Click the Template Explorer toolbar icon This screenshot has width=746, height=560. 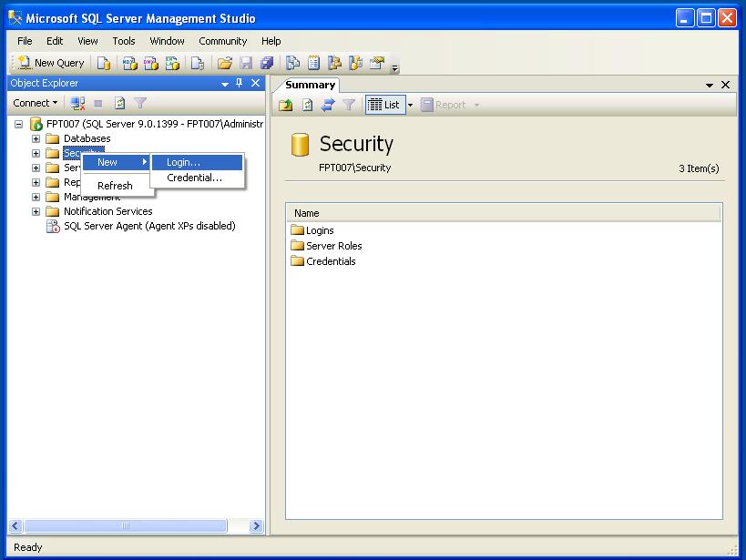pyautogui.click(x=355, y=63)
